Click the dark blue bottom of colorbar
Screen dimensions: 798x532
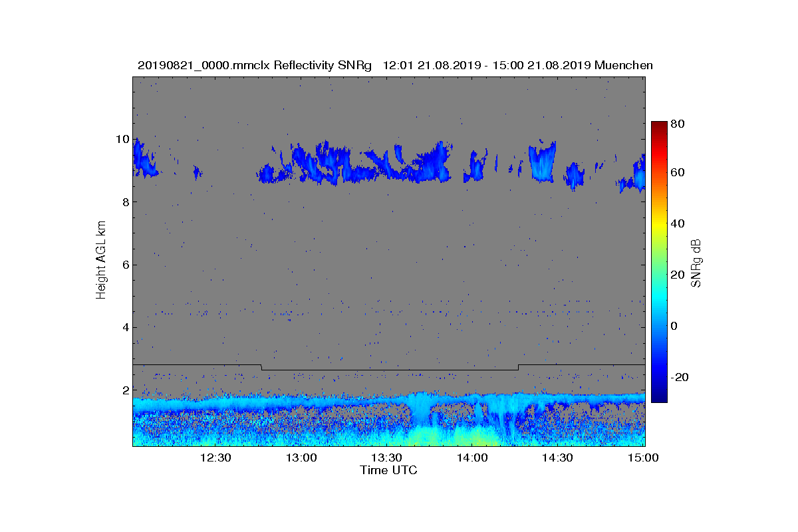(x=659, y=396)
